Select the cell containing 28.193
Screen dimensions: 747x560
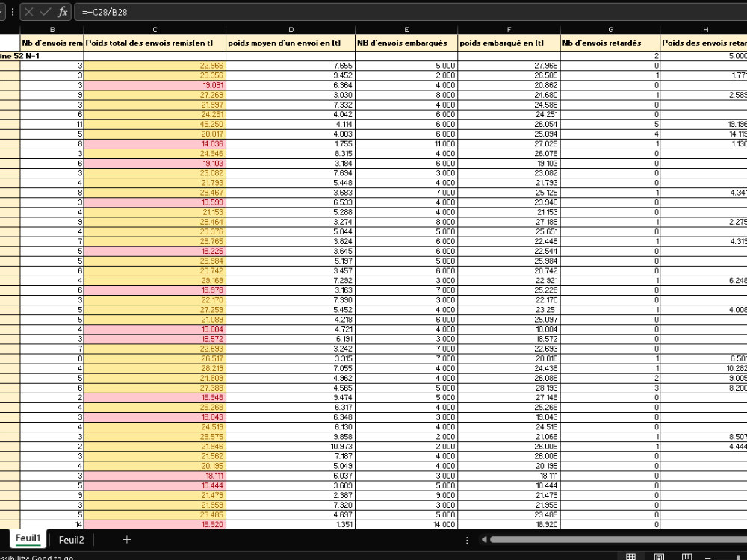pos(509,388)
